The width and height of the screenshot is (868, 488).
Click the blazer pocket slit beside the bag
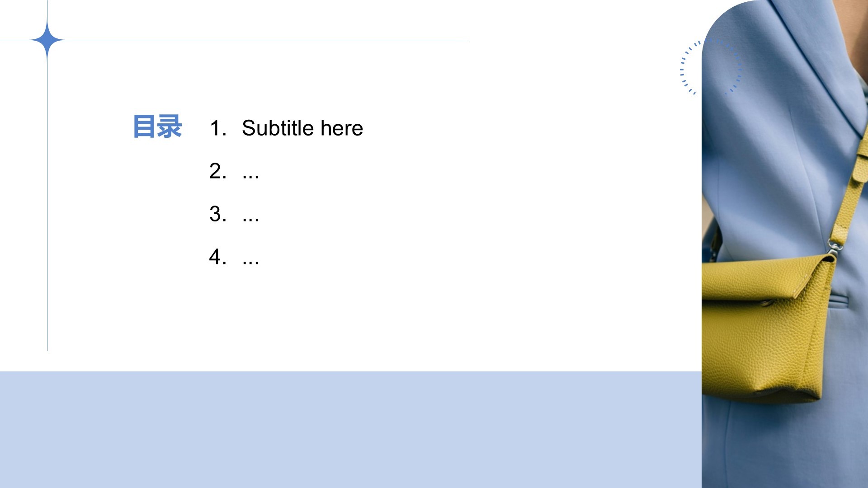(x=839, y=299)
